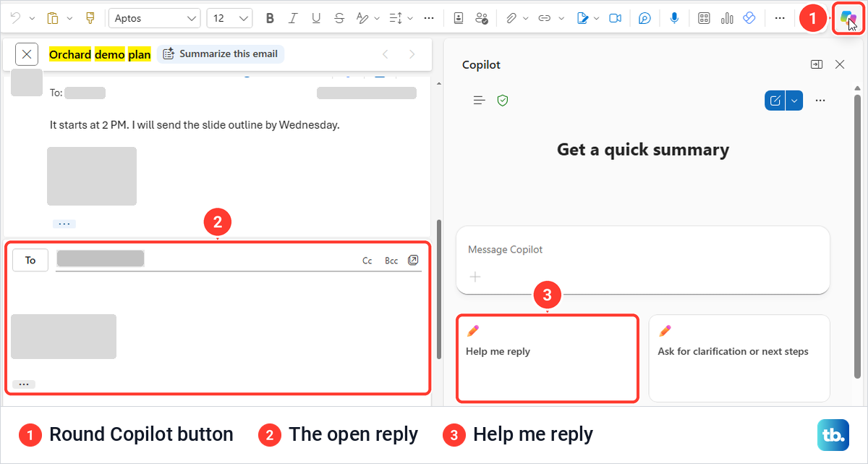Screen dimensions: 868x464
Task: Toggle italic formatting
Action: pos(293,18)
